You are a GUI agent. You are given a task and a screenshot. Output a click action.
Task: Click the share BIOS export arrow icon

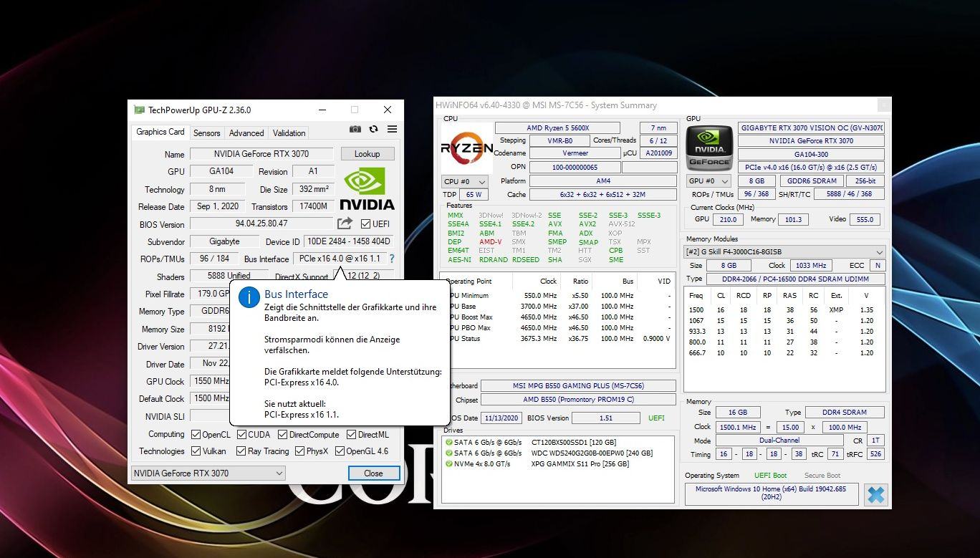coord(345,223)
